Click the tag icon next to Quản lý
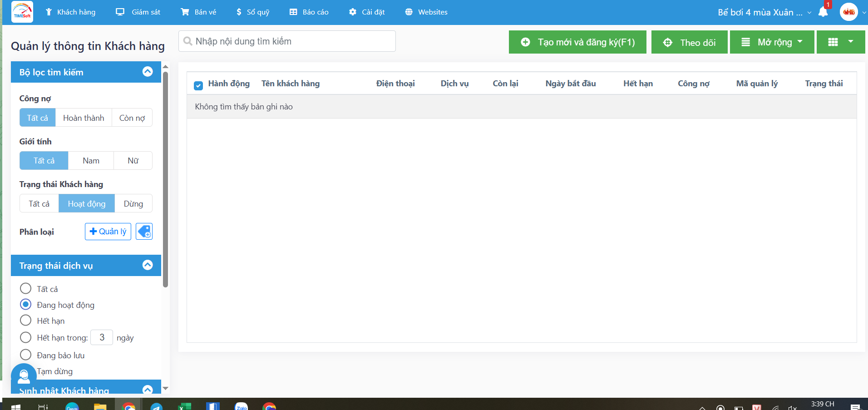Image resolution: width=868 pixels, height=410 pixels. coord(144,232)
